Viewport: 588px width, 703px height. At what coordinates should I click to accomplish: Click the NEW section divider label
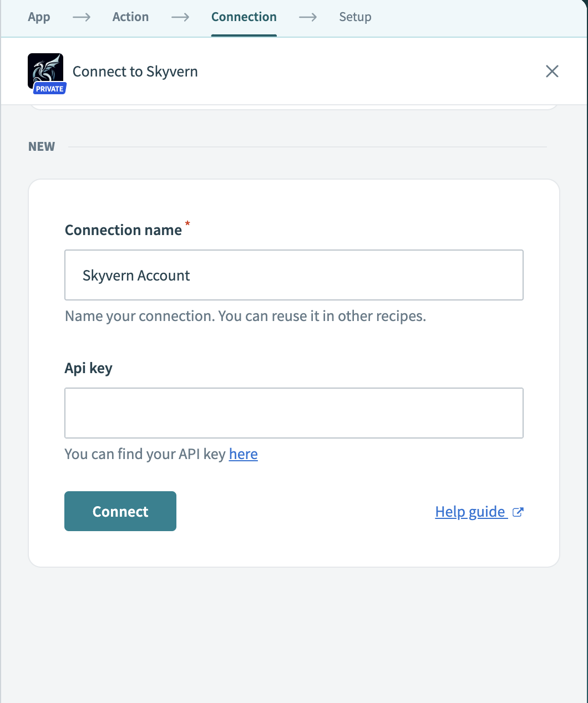click(x=41, y=146)
